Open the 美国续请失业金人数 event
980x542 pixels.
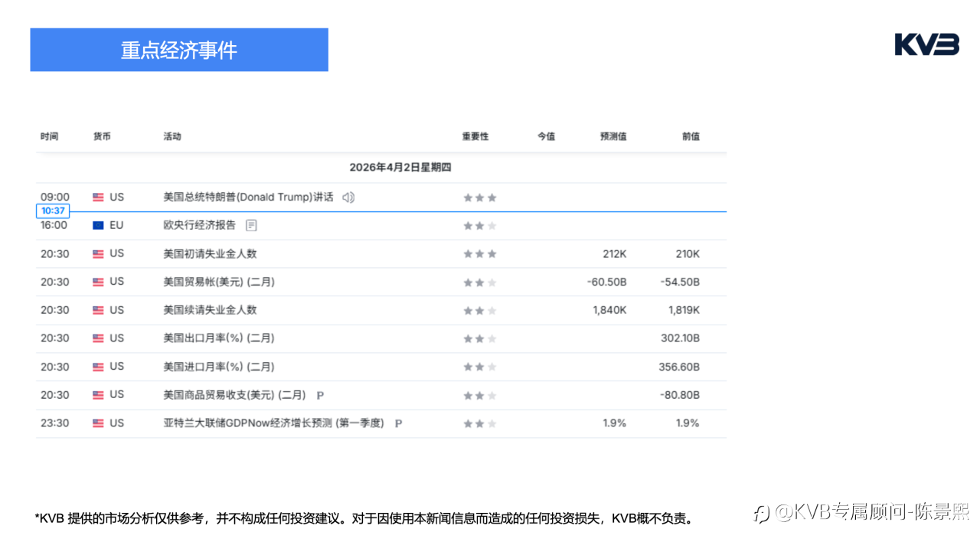[210, 310]
